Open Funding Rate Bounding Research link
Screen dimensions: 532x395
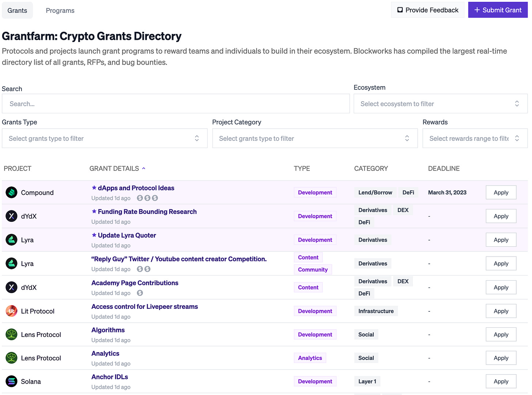147,212
